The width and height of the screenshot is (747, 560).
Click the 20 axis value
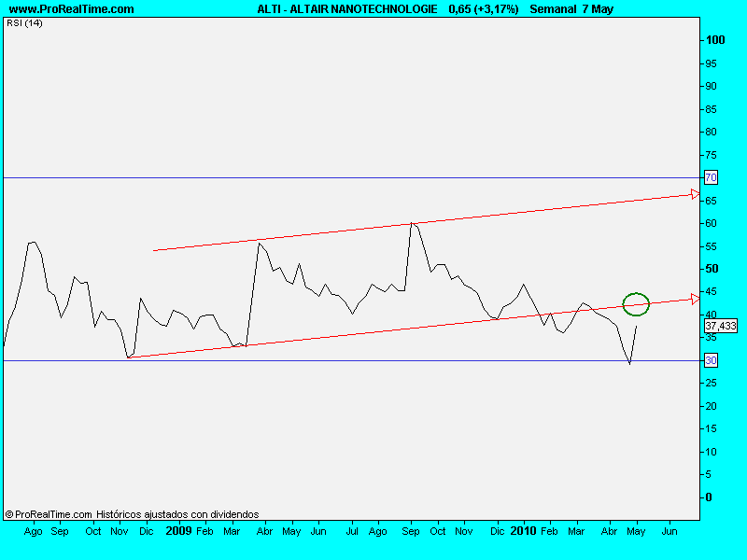711,406
